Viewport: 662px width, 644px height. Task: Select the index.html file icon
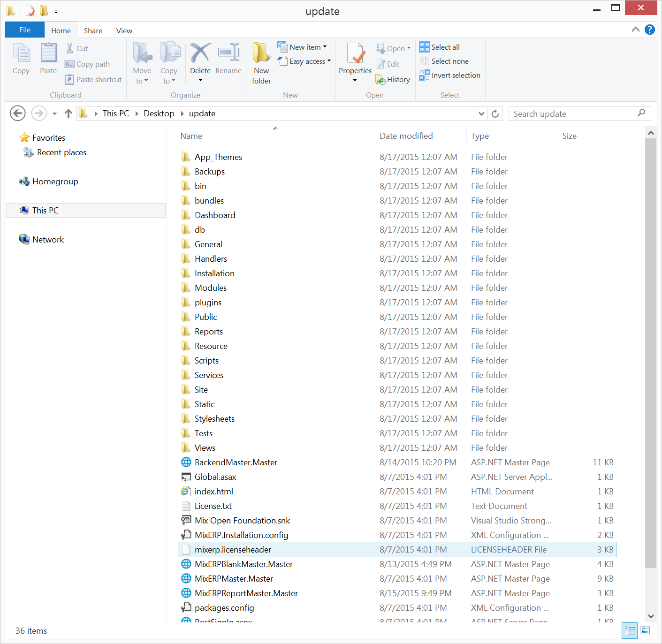point(186,491)
